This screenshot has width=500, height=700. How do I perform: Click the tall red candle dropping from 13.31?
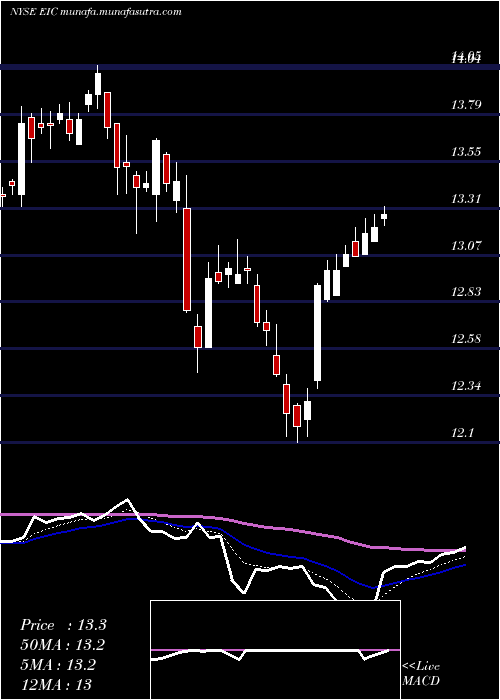point(187,259)
